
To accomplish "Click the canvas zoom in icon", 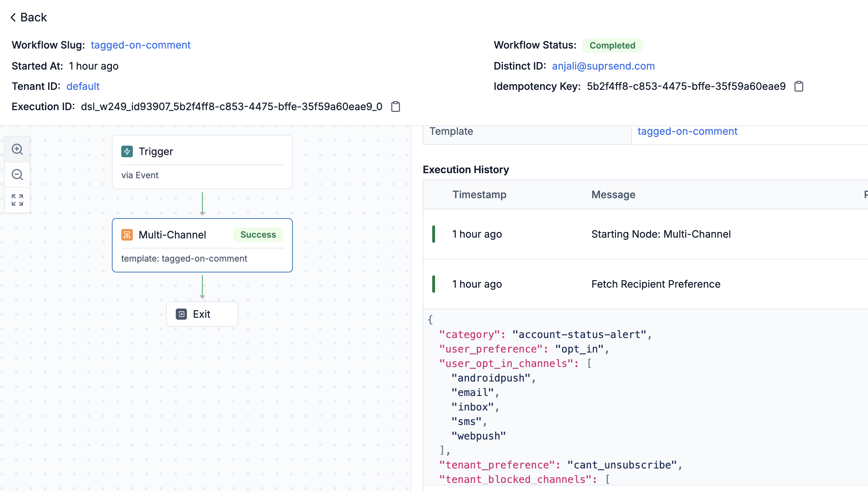I will point(17,149).
